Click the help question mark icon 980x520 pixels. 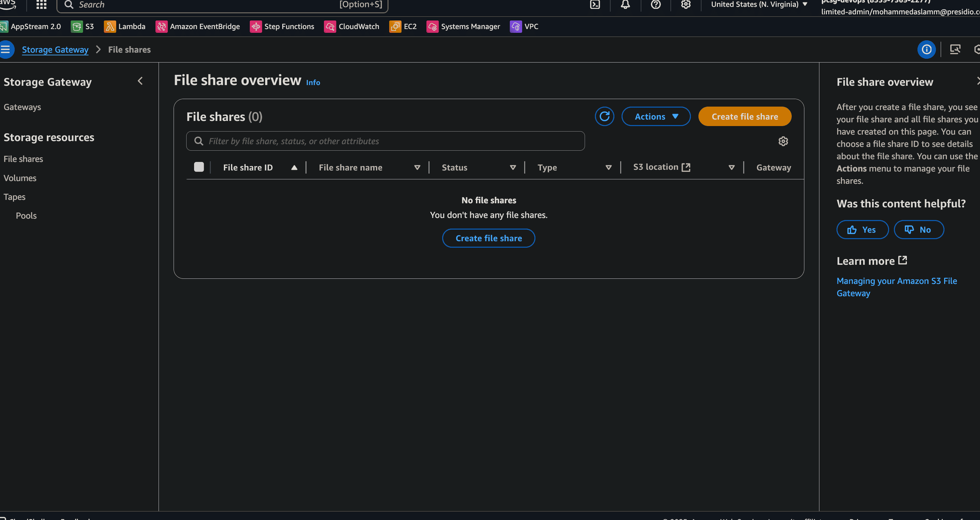click(655, 4)
